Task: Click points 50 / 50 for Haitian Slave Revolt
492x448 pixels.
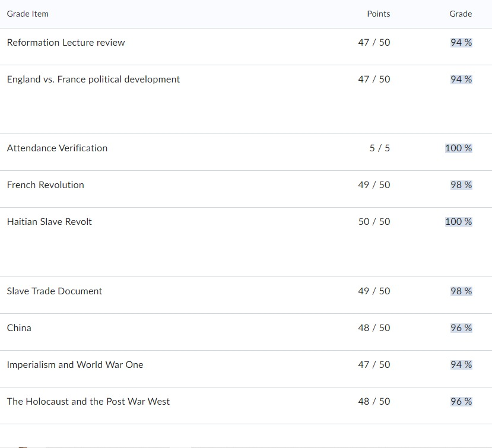Action: pyautogui.click(x=374, y=221)
